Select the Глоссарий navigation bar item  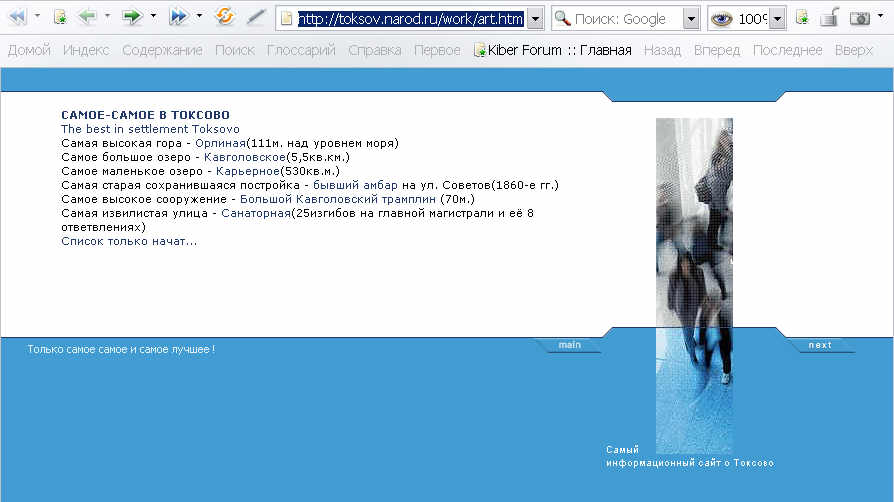click(x=301, y=50)
